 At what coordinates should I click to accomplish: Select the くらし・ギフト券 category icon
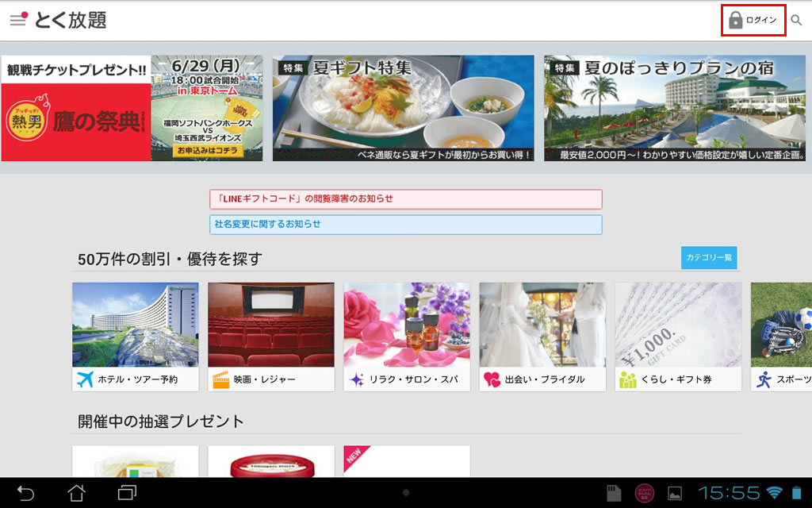[628, 379]
